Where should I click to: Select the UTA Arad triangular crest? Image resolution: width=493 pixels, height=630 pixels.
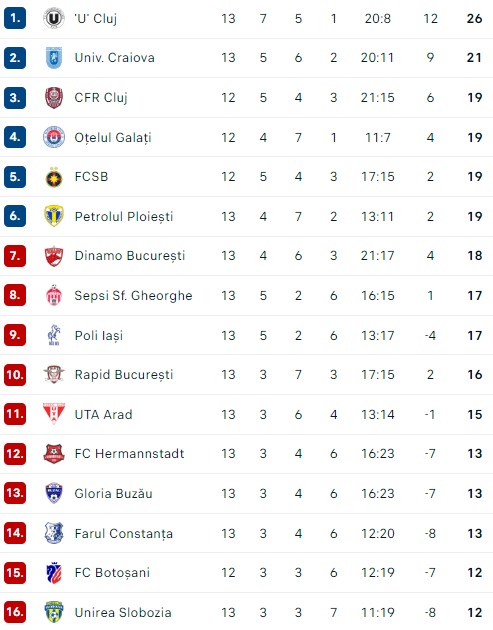coord(54,413)
